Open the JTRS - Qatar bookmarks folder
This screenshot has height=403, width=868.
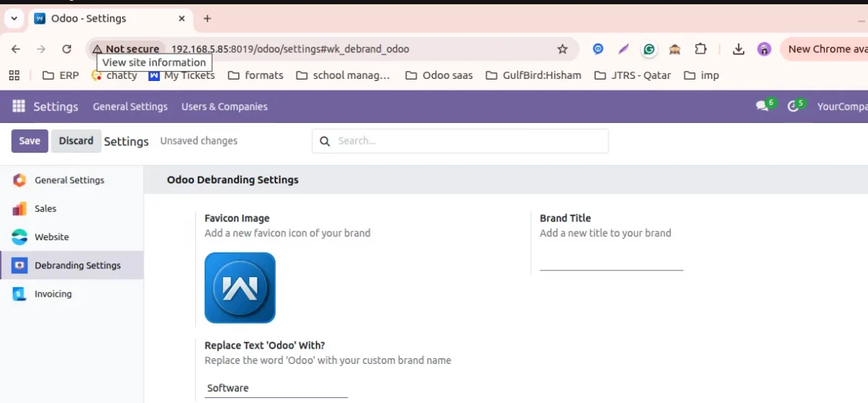632,75
